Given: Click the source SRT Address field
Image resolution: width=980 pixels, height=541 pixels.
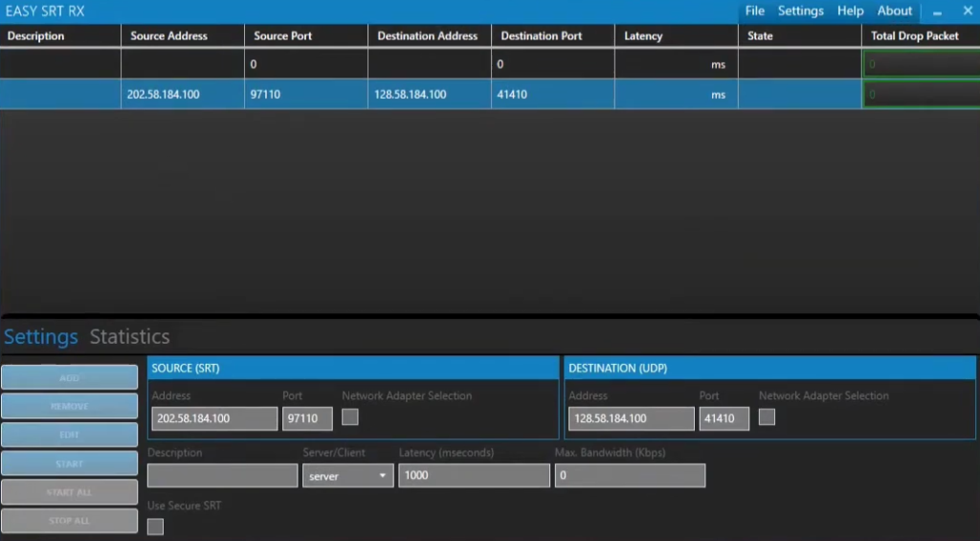Looking at the screenshot, I should (214, 418).
